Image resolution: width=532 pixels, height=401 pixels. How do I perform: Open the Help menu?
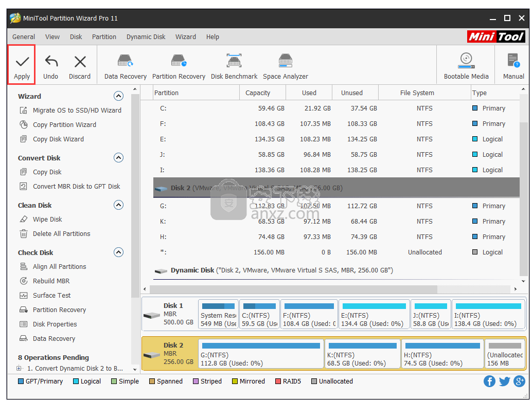coord(212,37)
